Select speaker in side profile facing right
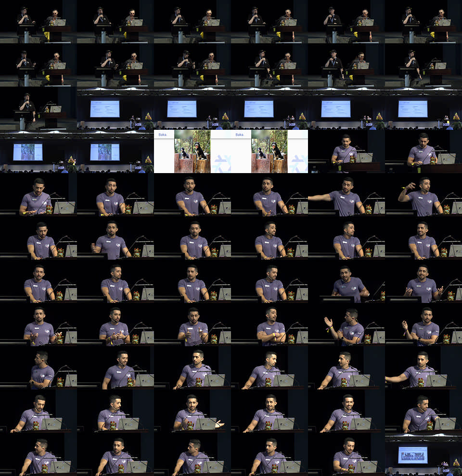 (38, 368)
